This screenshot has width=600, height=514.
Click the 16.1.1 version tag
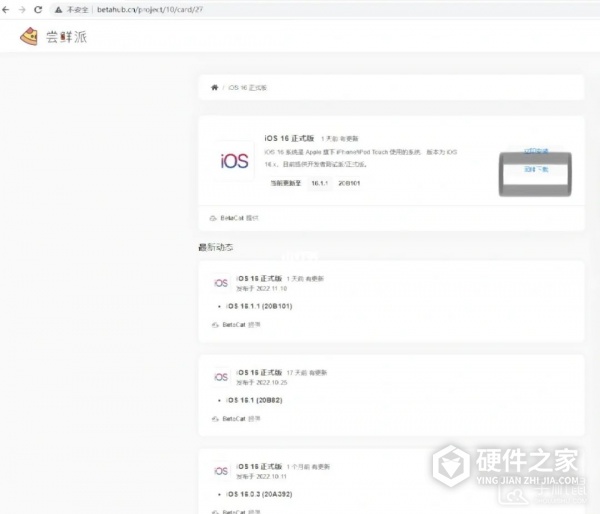click(x=320, y=183)
